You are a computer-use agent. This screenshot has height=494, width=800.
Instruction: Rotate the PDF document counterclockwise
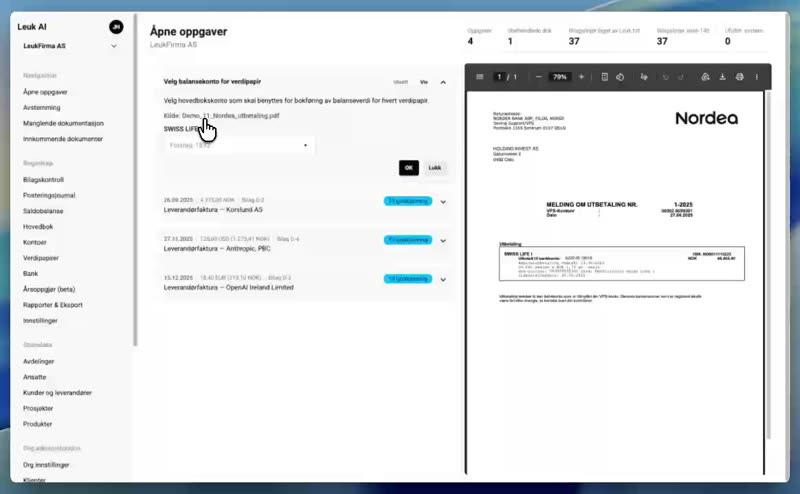point(620,77)
